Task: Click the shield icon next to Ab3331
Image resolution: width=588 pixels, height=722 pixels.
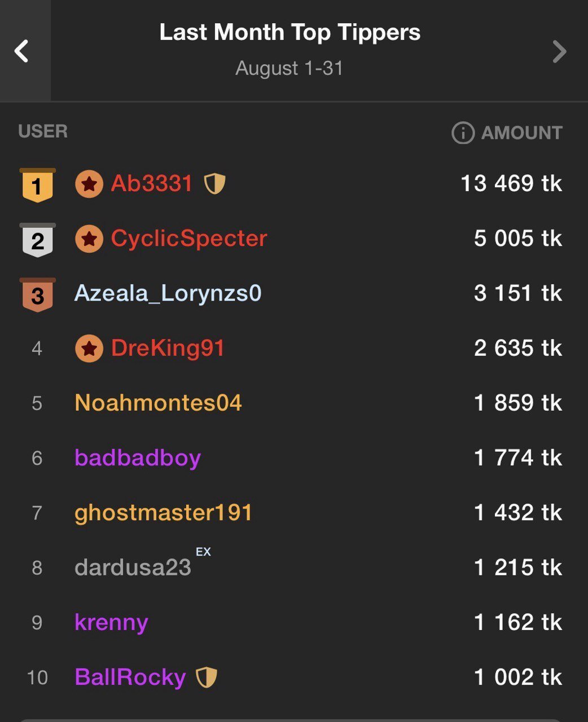Action: pos(214,183)
